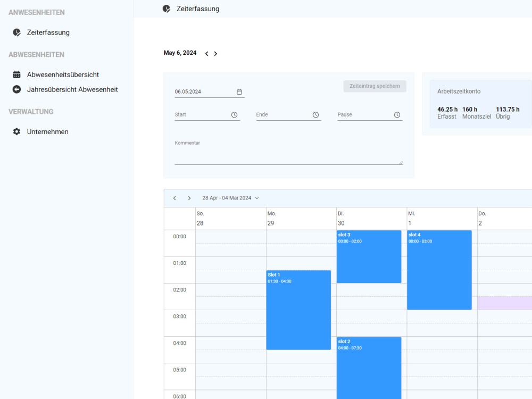Open the slot 3 time entry
The image size is (532, 399).
pos(369,256)
